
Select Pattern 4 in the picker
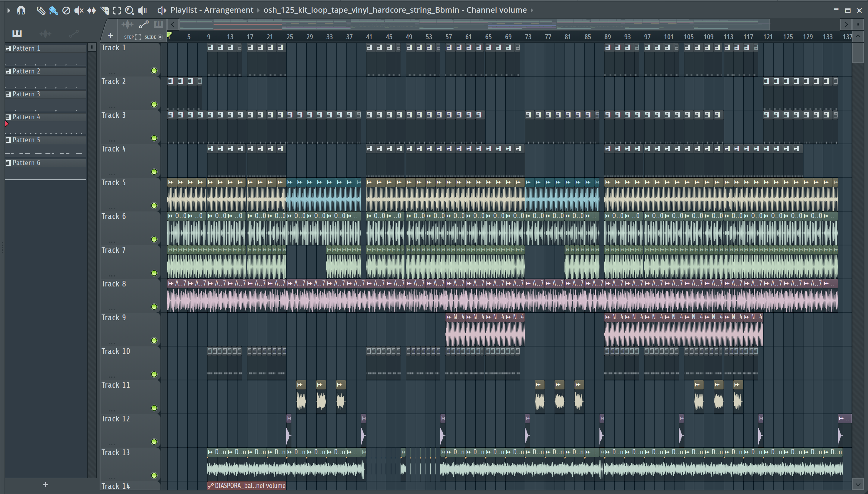[x=46, y=117]
